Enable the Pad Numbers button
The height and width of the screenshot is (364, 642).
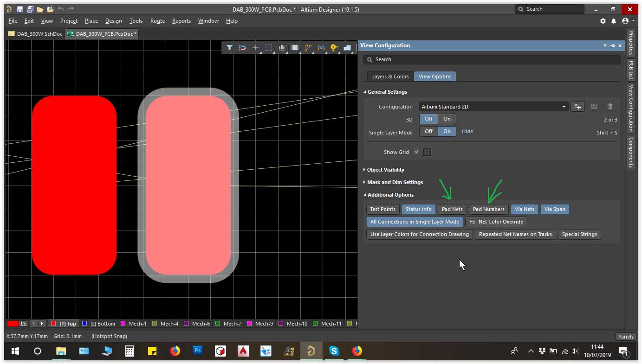(x=488, y=209)
